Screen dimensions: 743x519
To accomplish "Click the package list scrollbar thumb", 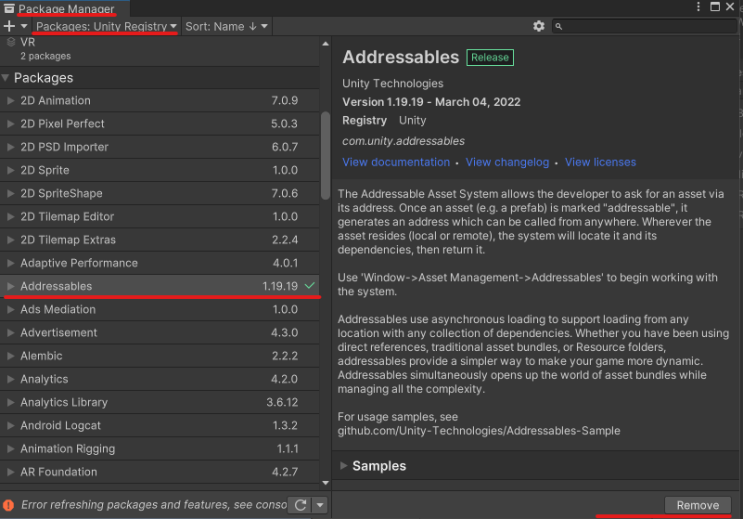I will [325, 155].
